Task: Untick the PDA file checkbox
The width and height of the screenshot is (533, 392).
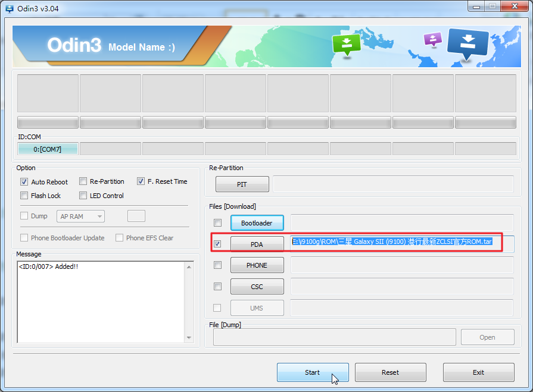Action: click(217, 244)
